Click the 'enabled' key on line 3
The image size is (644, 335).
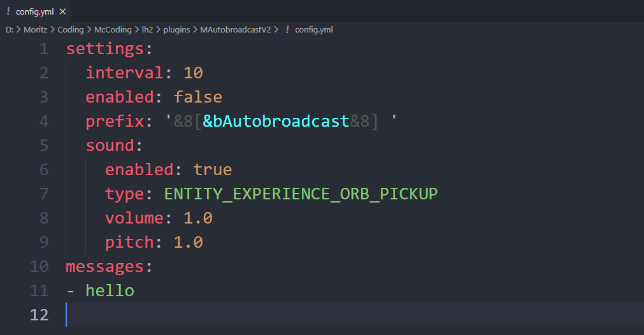pyautogui.click(x=120, y=97)
